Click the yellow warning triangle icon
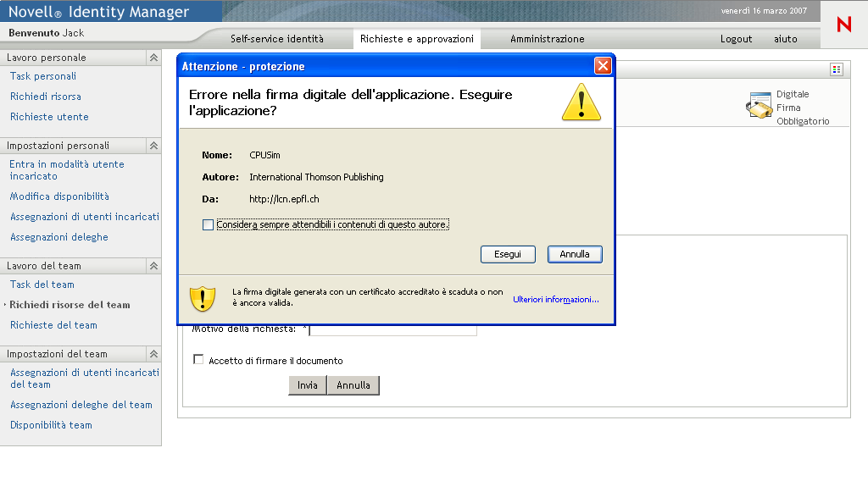 [581, 102]
